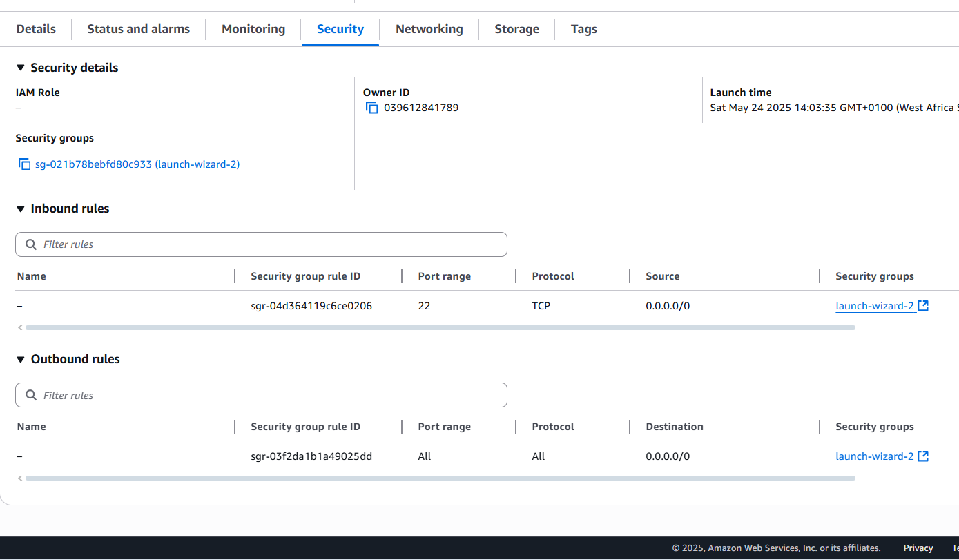
Task: Open the Tags tab
Action: [x=583, y=29]
